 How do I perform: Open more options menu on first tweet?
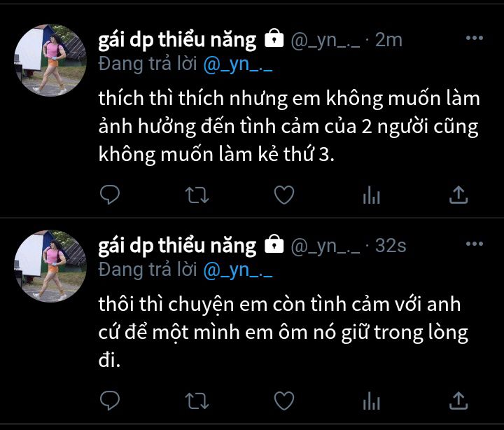pyautogui.click(x=475, y=38)
